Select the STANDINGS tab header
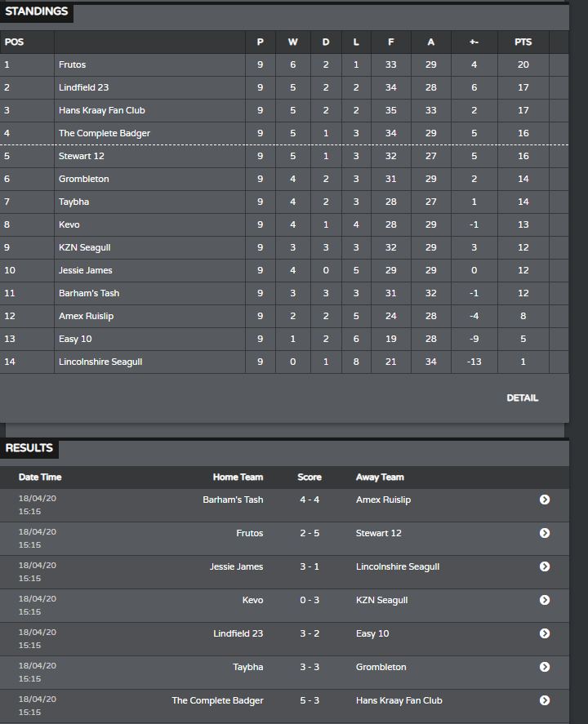Viewport: 588px width, 724px height. point(37,11)
